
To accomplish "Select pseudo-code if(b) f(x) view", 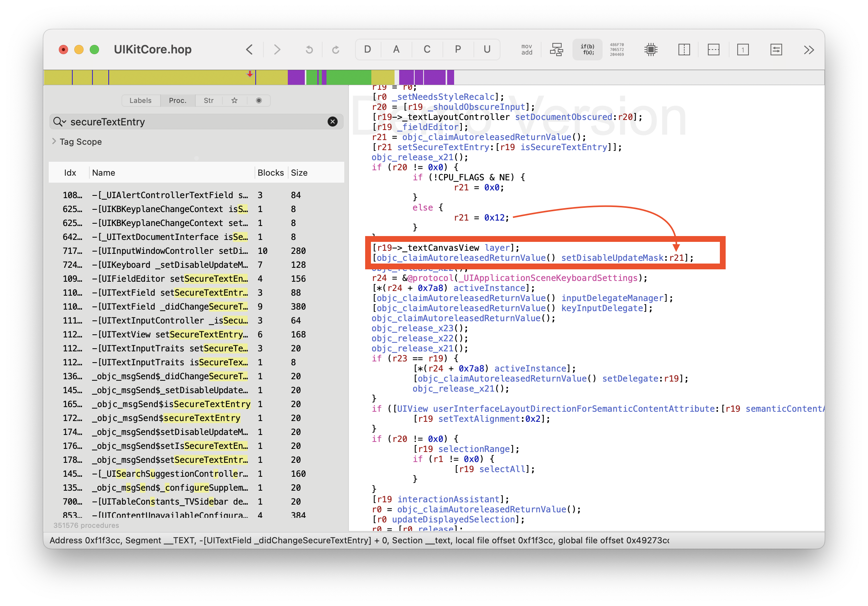I will 587,50.
